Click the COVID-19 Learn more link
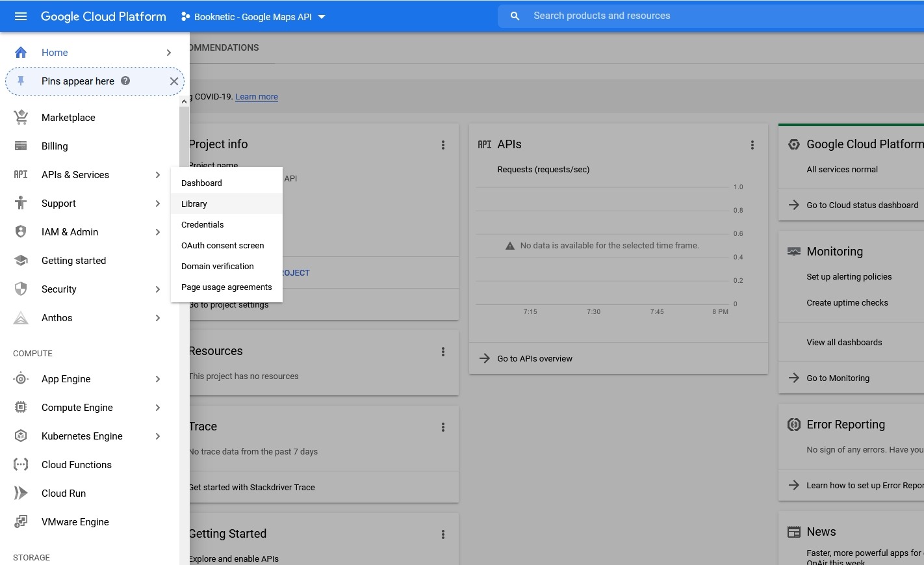 pyautogui.click(x=257, y=97)
